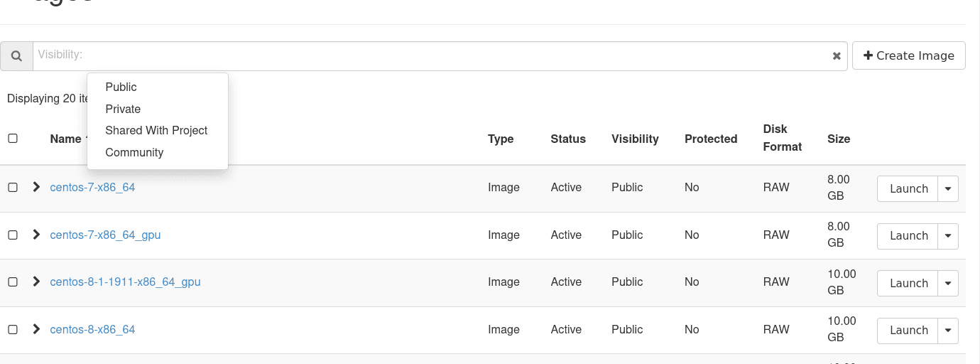The image size is (980, 364).
Task: Tick the centos-7-x86_64_gpu row checkbox
Action: coord(13,235)
